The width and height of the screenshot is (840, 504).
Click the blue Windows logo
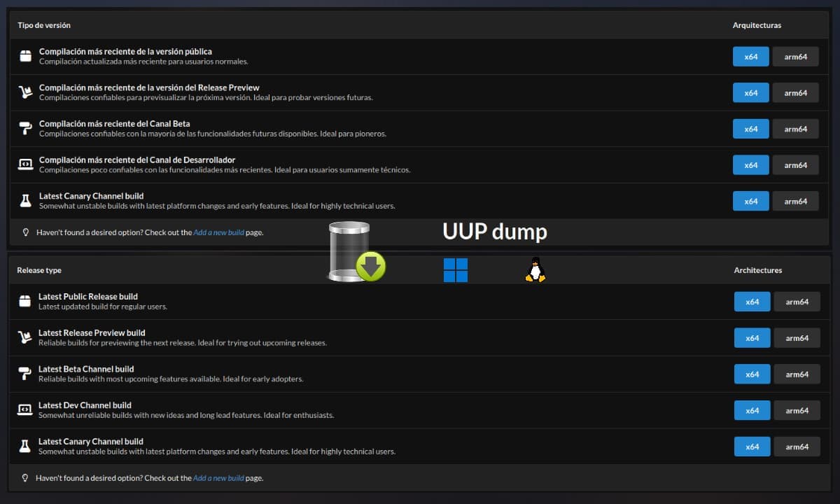456,269
